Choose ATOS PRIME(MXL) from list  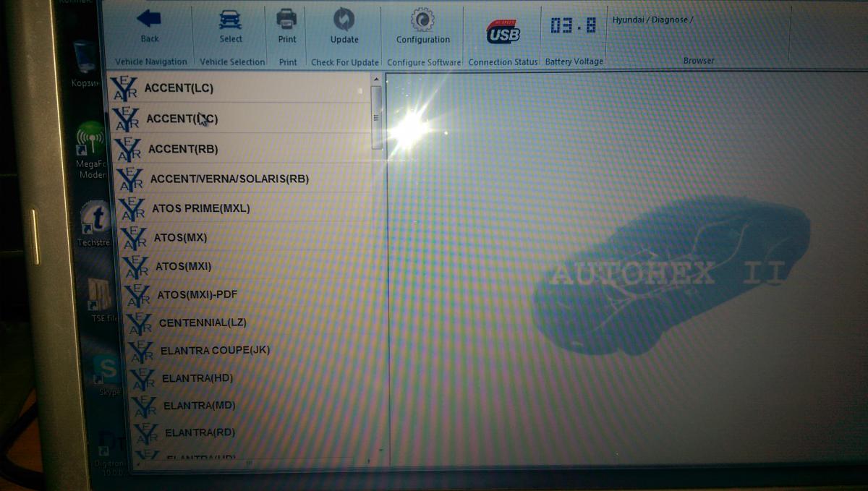coord(246,208)
